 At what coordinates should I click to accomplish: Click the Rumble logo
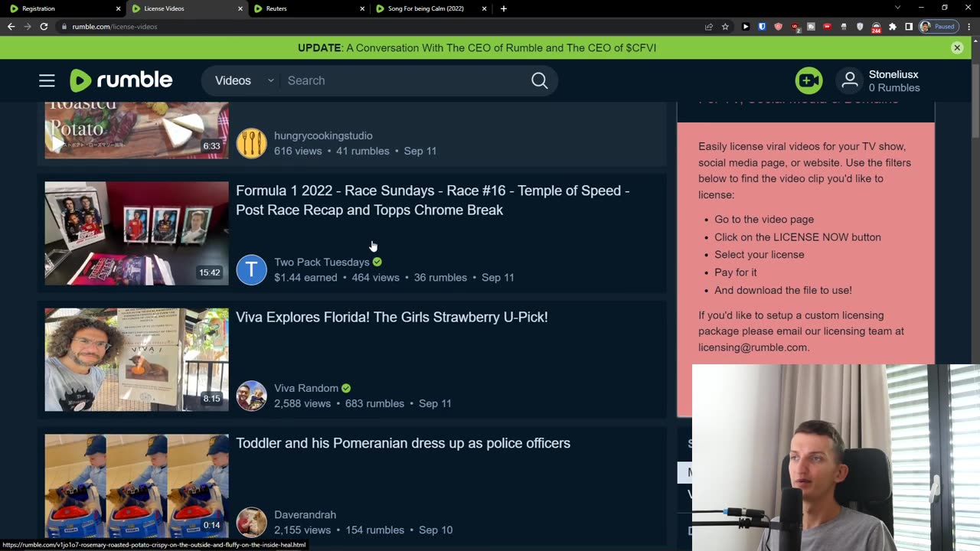point(121,80)
